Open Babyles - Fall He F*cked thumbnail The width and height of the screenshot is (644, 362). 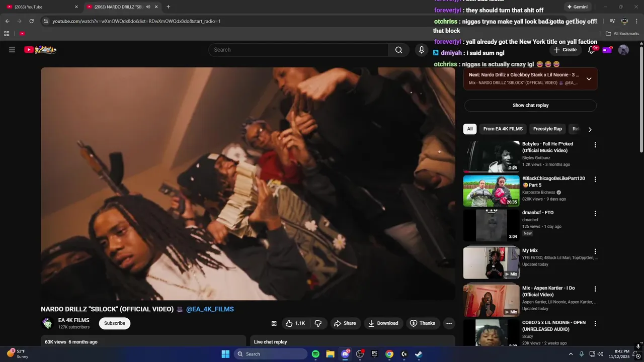[x=492, y=156]
